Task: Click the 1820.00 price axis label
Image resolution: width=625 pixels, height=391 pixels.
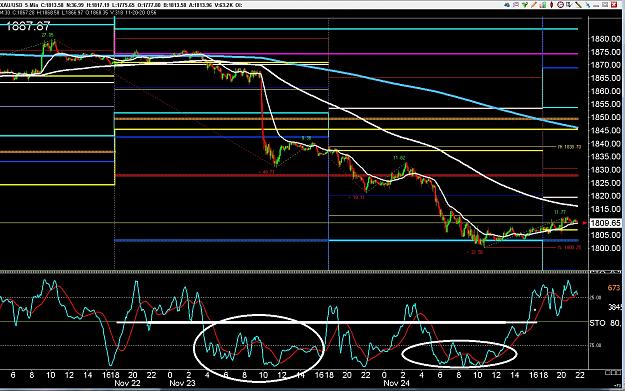Action: [x=605, y=196]
